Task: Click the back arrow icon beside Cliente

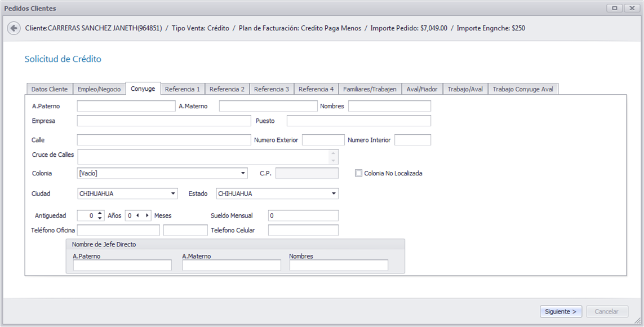Action: point(14,28)
